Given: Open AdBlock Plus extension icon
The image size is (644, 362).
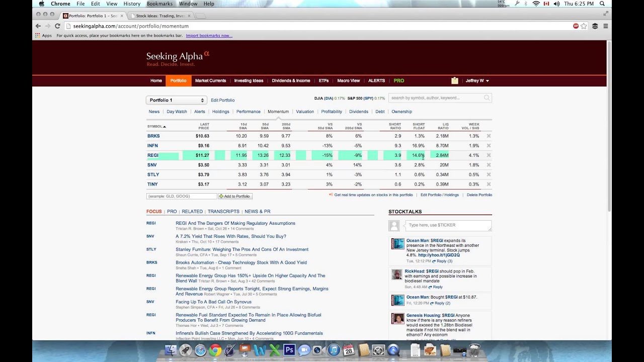Looking at the screenshot, I should pyautogui.click(x=576, y=26).
